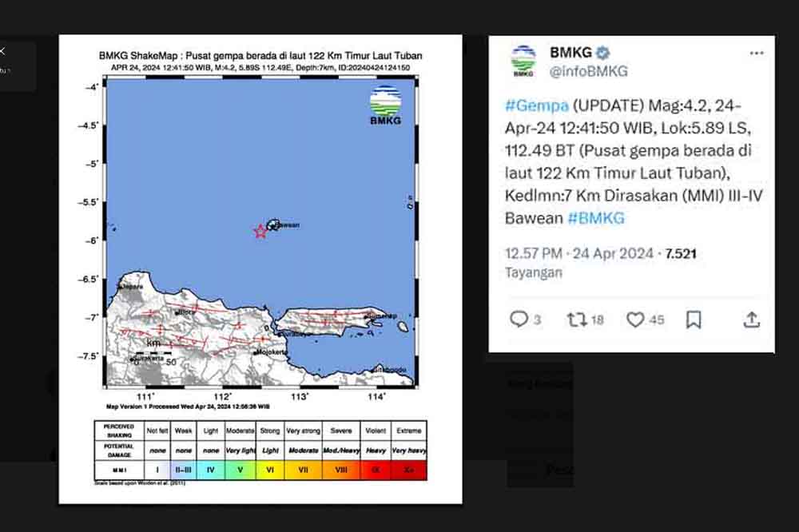Screen dimensions: 799x532
Task: Click the BMKG profile avatar
Action: [x=523, y=61]
